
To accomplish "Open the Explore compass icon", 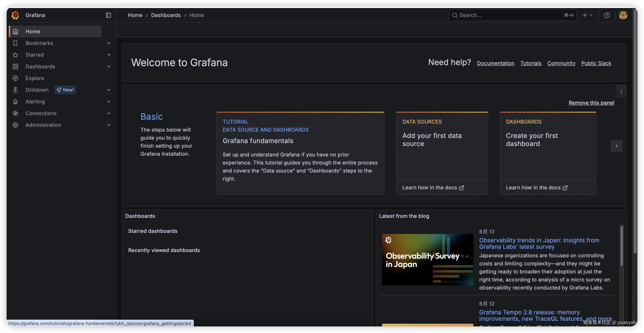I will [15, 78].
